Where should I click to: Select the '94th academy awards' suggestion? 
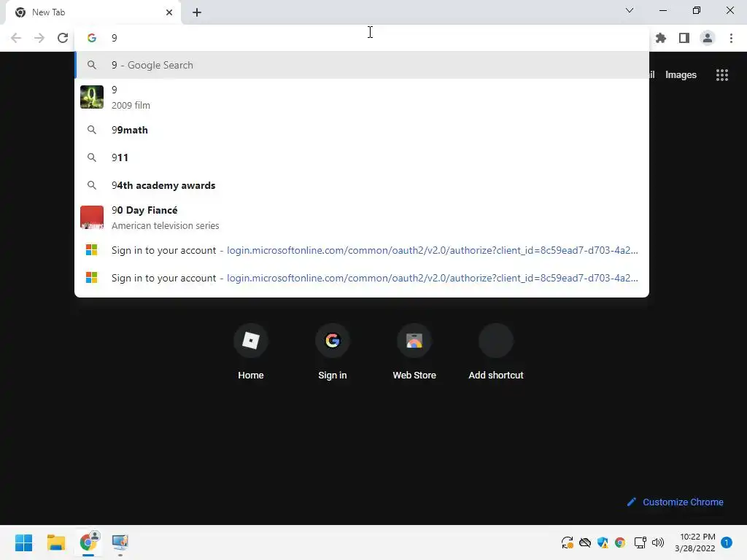362,185
